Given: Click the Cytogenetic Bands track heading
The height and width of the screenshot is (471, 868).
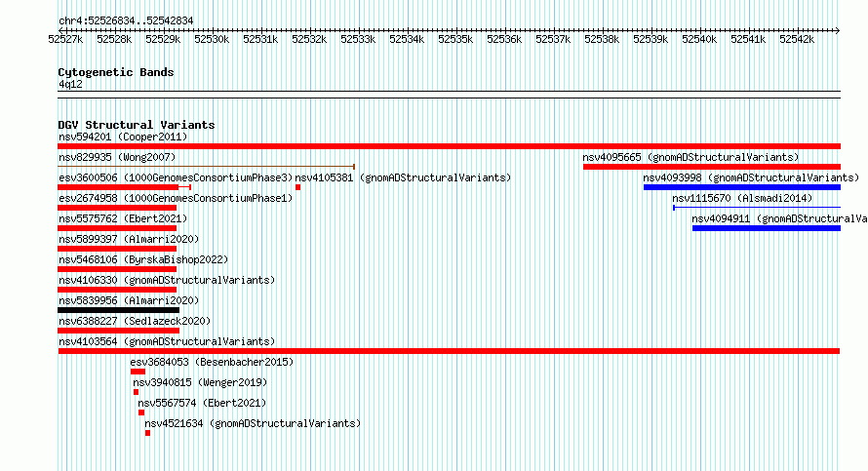Looking at the screenshot, I should click(116, 72).
